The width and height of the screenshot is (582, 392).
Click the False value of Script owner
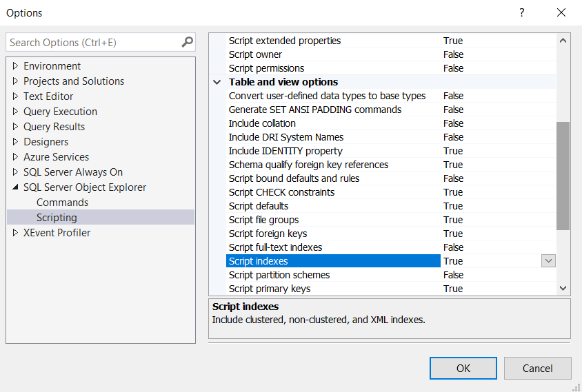point(453,54)
